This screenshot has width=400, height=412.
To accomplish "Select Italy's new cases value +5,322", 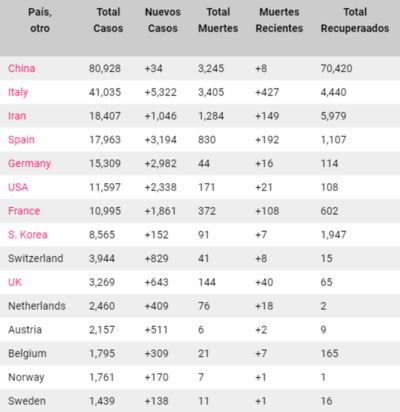I will (161, 92).
